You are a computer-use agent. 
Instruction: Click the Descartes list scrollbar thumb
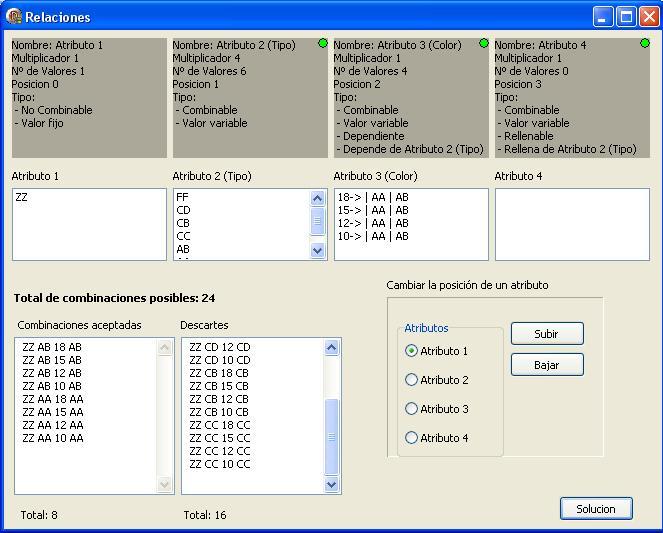click(332, 437)
